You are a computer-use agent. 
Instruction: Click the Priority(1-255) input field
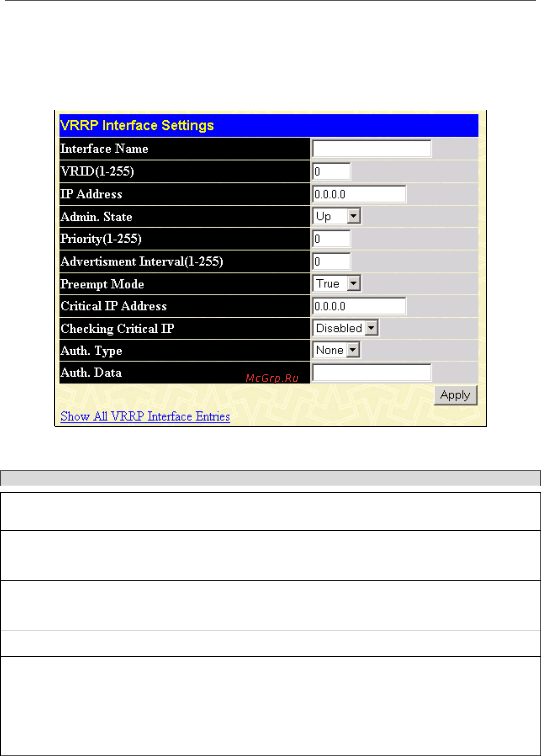(x=331, y=239)
